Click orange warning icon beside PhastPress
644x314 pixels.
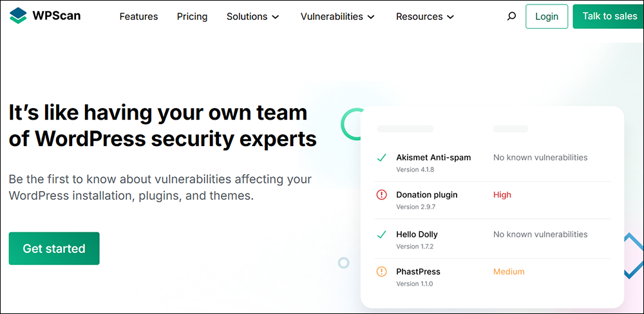coord(381,272)
